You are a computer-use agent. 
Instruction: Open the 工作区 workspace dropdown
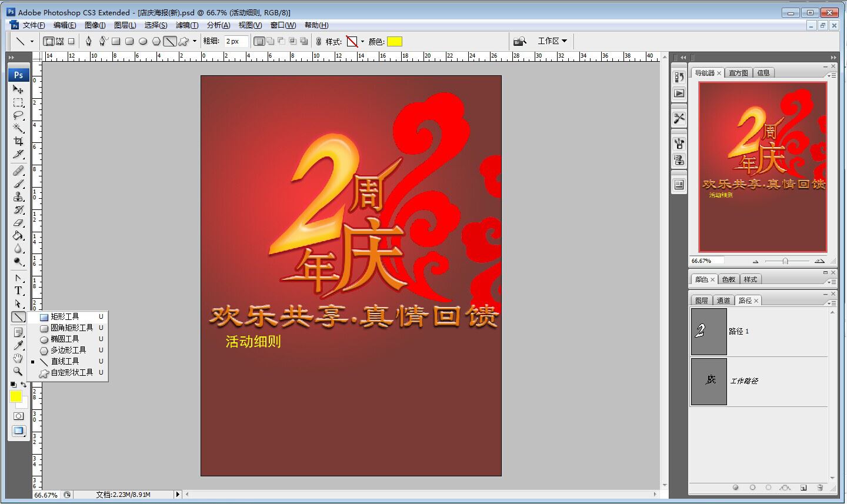(x=552, y=41)
